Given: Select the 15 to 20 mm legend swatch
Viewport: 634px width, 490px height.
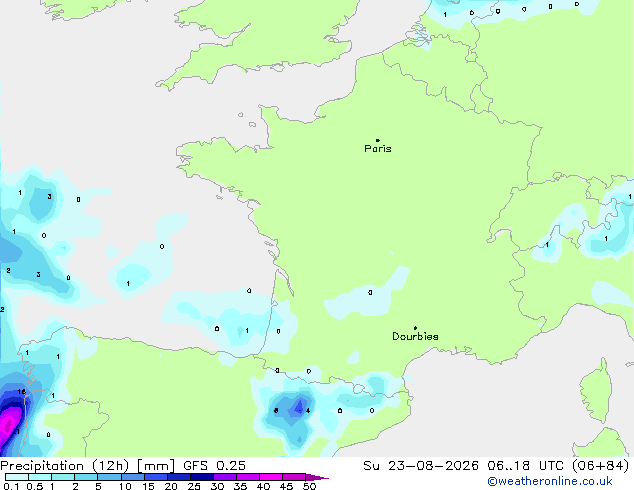Looking at the screenshot, I should (x=155, y=477).
